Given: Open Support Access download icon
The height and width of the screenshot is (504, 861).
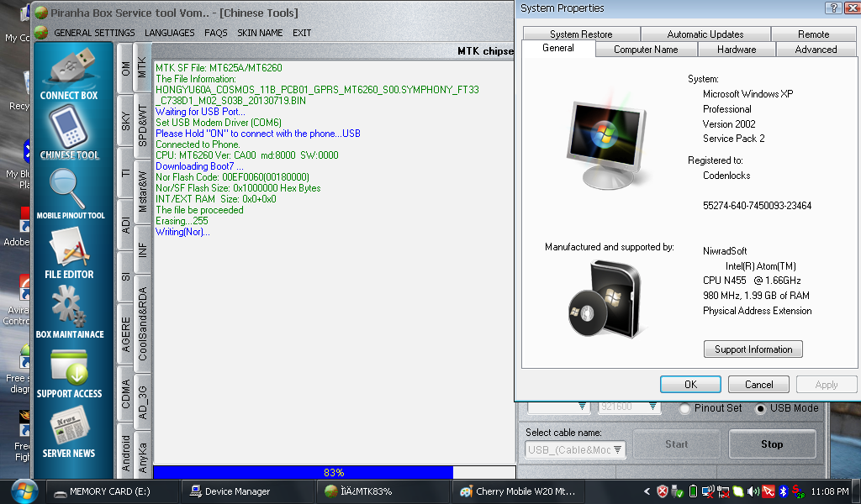Looking at the screenshot, I should (x=69, y=368).
